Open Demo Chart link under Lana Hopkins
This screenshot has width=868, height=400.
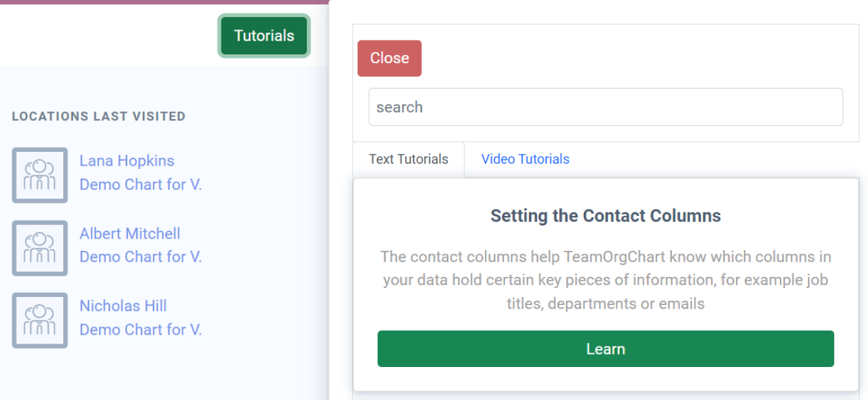tap(140, 184)
